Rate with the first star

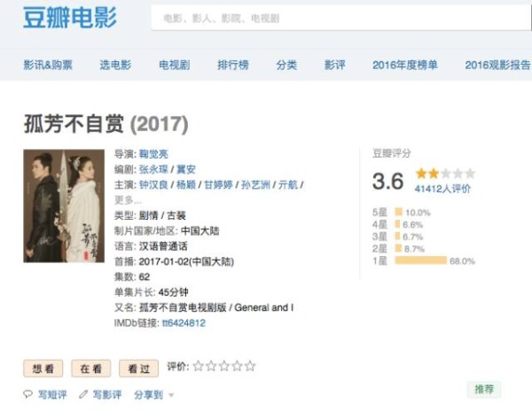[198, 366]
